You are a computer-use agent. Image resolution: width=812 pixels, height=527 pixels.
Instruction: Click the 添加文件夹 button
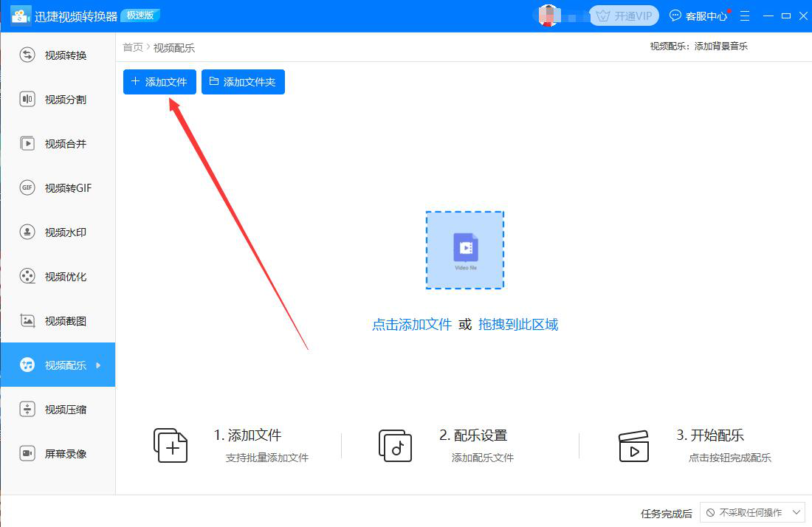(x=243, y=82)
